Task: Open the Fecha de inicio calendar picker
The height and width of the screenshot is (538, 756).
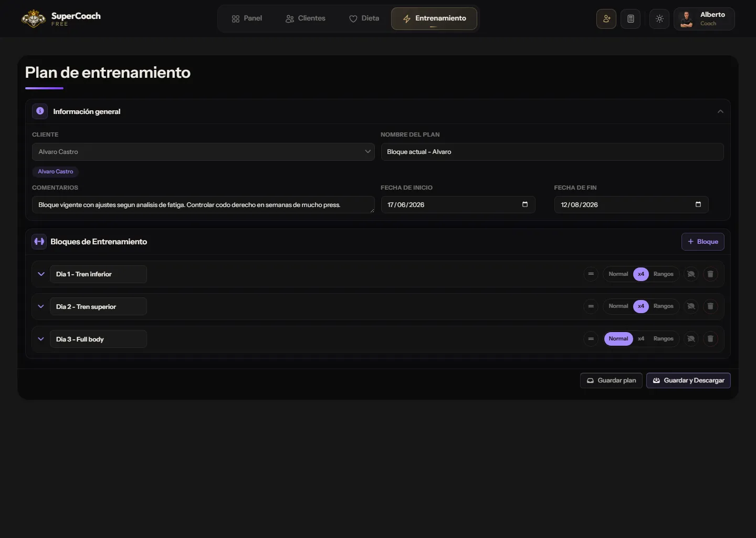Action: [525, 204]
